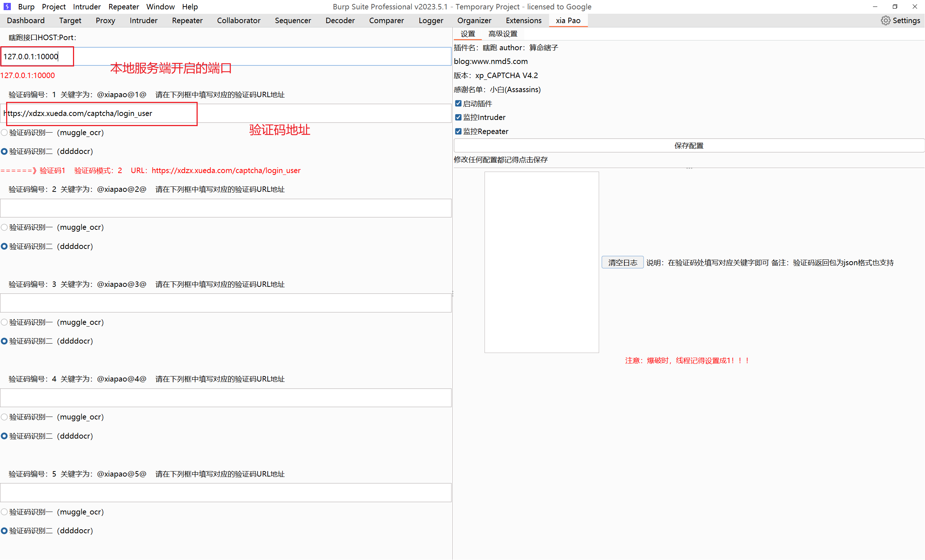Image resolution: width=925 pixels, height=560 pixels.
Task: Focus the captcha 2 URL input field
Action: click(225, 208)
